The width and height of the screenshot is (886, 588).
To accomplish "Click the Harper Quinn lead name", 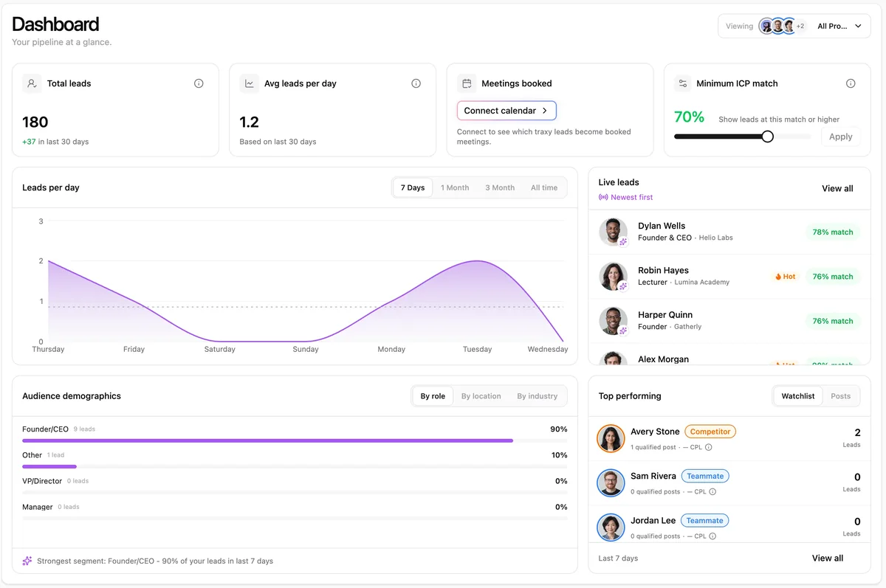I will click(665, 315).
